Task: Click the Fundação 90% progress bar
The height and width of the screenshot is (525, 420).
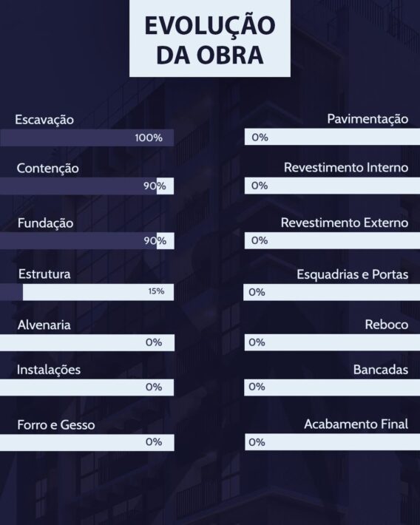Action: pyautogui.click(x=87, y=241)
